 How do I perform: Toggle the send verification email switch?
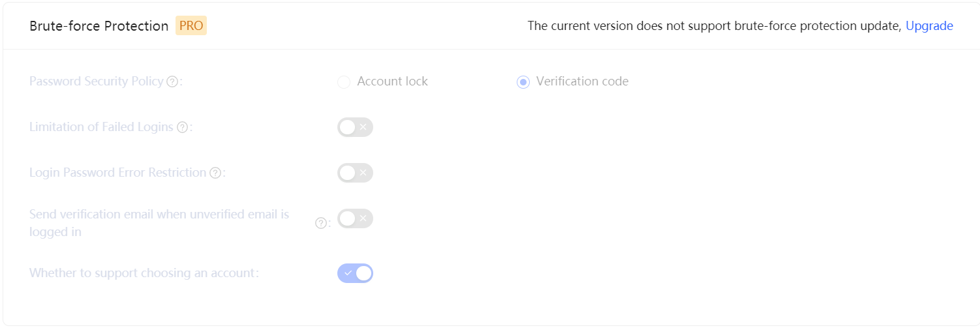(x=355, y=218)
